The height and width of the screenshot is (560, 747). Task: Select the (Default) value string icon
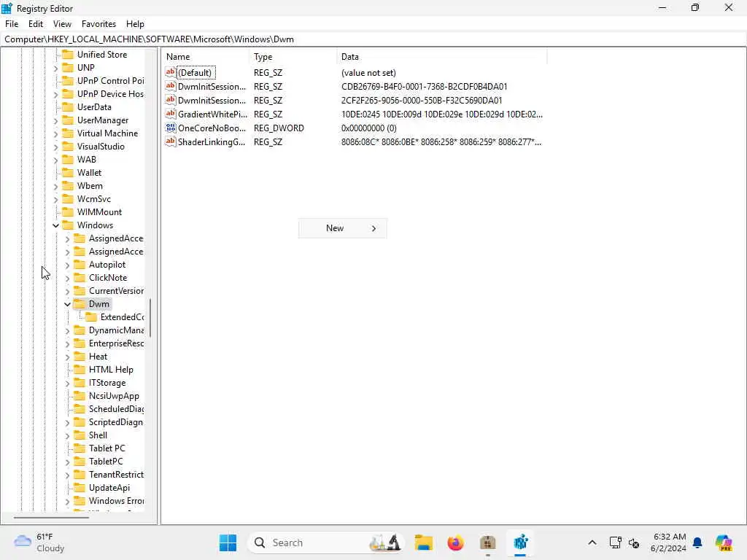[x=171, y=72]
